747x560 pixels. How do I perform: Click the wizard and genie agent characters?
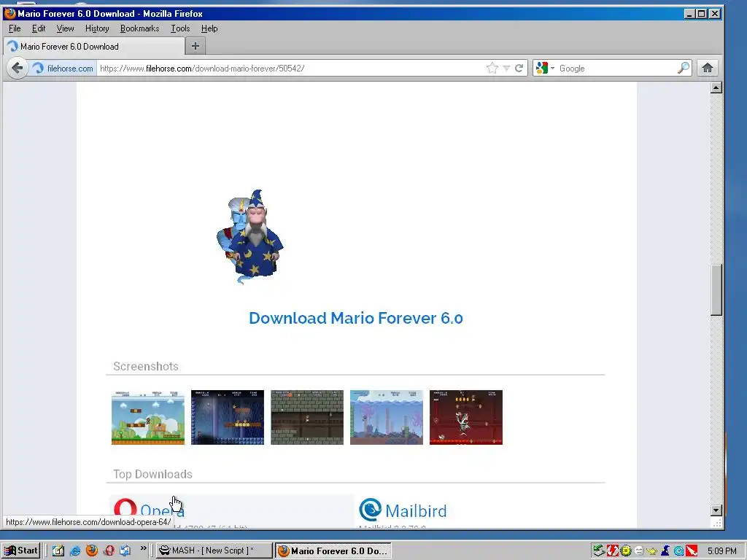pos(250,237)
